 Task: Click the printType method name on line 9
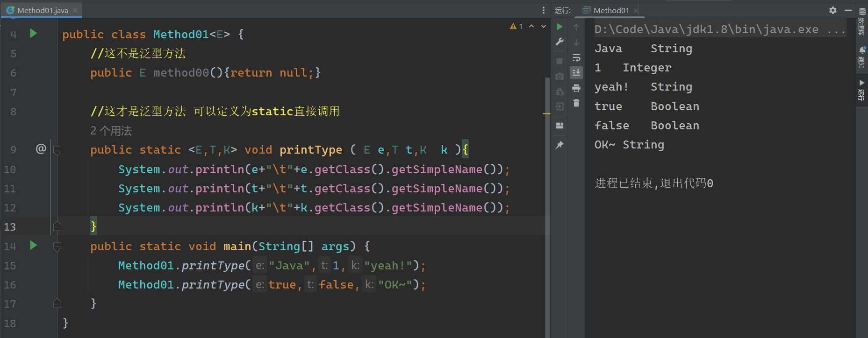pyautogui.click(x=311, y=150)
